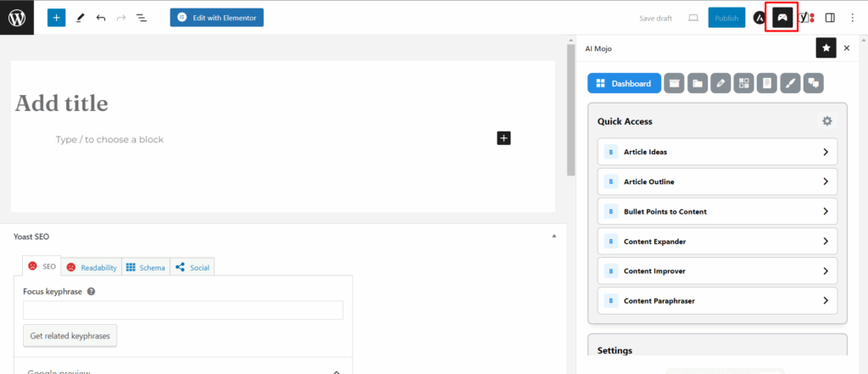Screen dimensions: 868x374
Task: Click the Focus keyphrase input box
Action: (183, 310)
